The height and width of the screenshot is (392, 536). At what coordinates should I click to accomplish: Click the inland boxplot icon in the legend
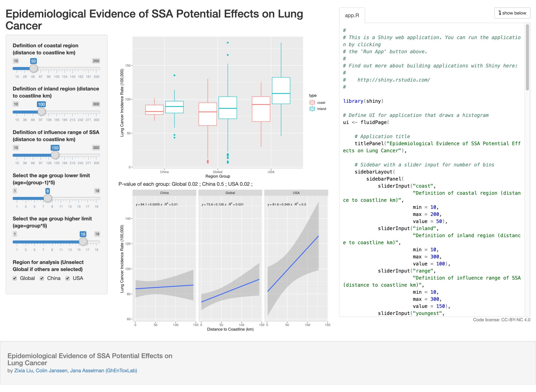(312, 109)
